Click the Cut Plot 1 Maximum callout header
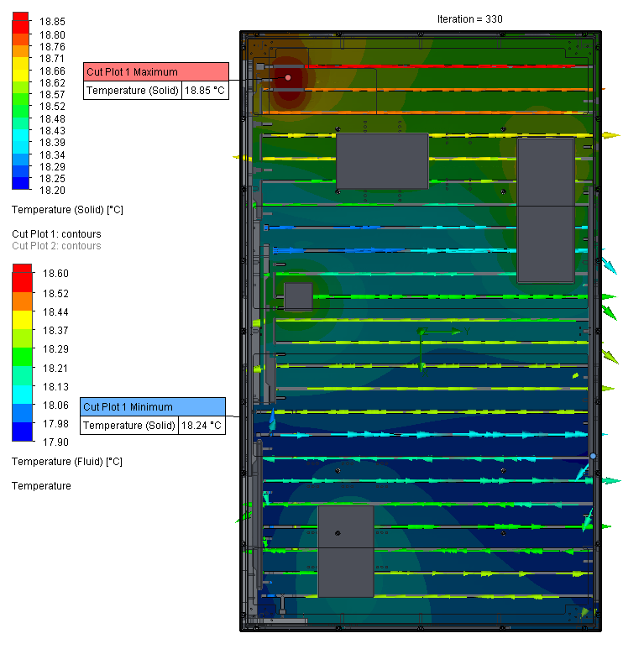This screenshot has height=649, width=644. tap(156, 72)
